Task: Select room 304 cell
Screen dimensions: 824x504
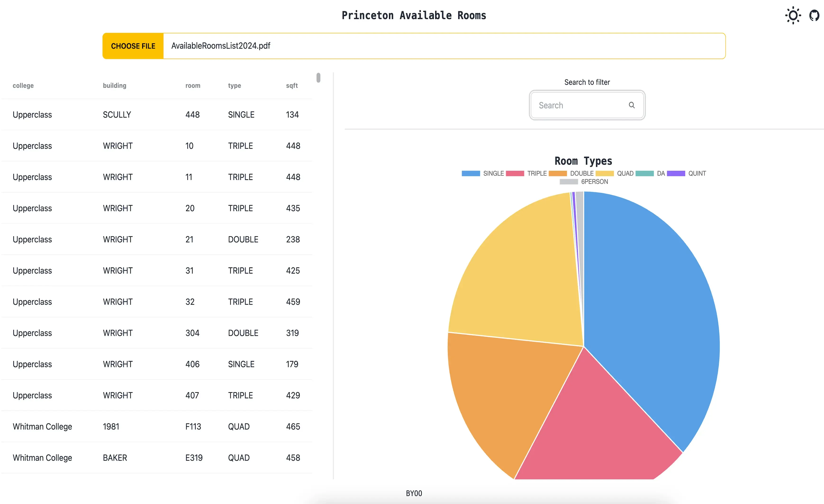Action: [192, 333]
